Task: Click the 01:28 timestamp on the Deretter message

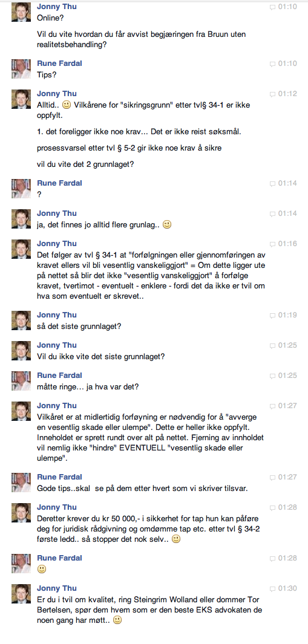Action: [x=287, y=508]
